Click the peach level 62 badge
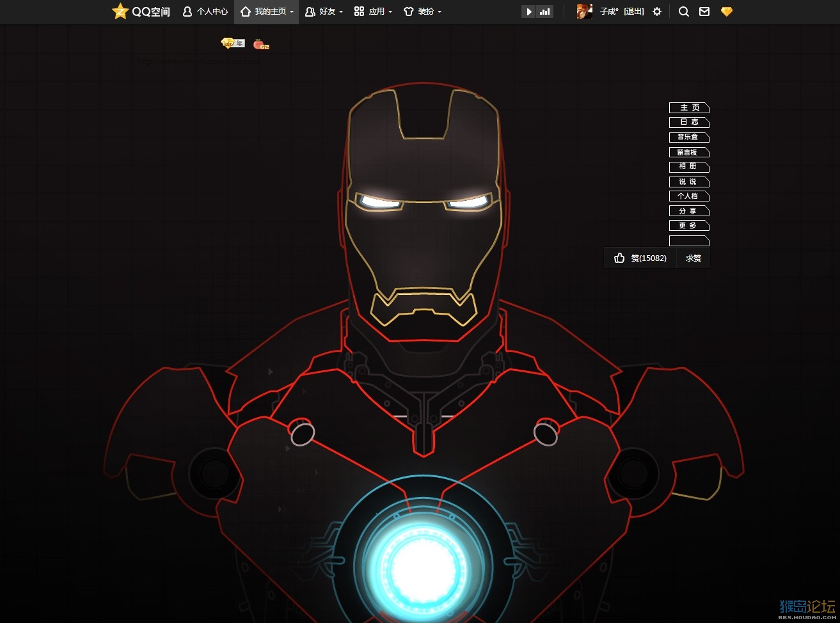 click(261, 44)
